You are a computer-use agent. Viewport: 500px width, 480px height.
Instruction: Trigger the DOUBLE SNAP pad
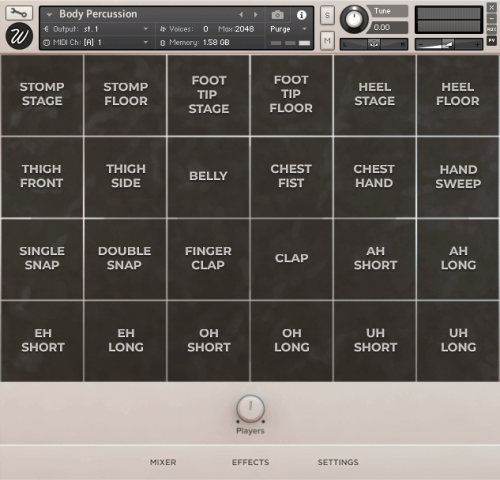[125, 259]
